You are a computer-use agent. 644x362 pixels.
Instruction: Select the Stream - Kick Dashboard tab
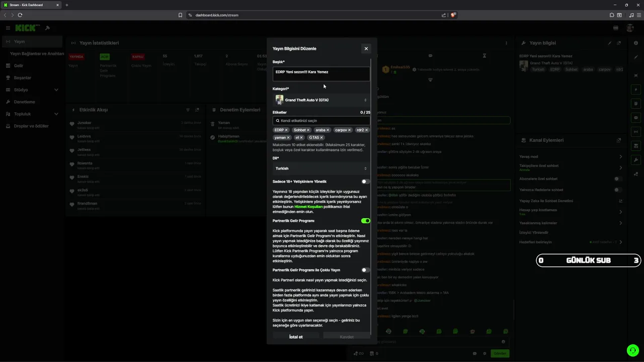tap(31, 5)
